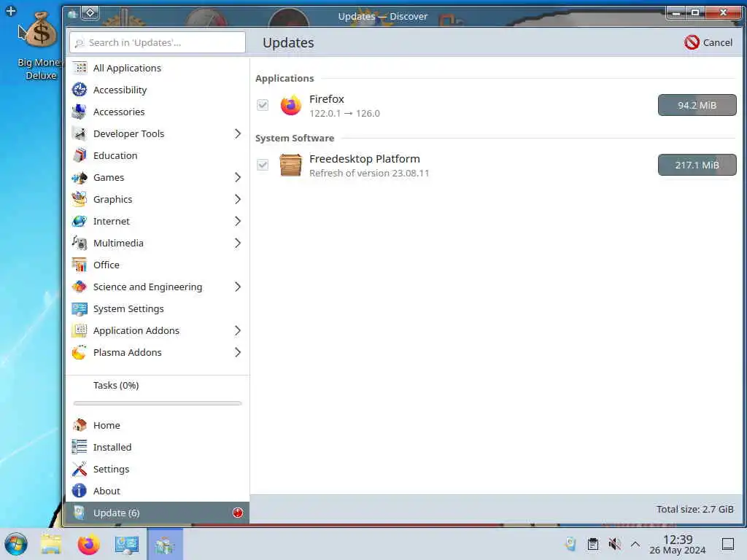This screenshot has height=560, width=747.
Task: Click the System Settings monitor icon
Action: coord(80,308)
